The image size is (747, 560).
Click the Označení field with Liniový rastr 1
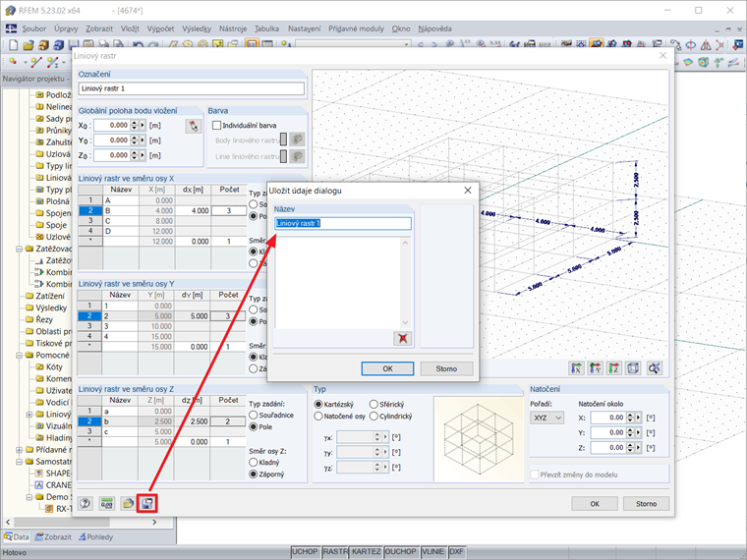192,88
